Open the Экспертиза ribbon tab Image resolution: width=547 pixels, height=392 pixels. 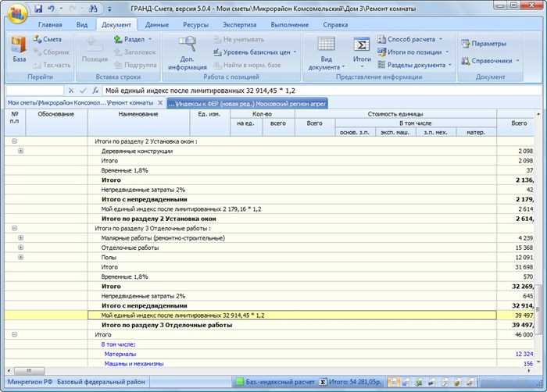click(x=238, y=25)
